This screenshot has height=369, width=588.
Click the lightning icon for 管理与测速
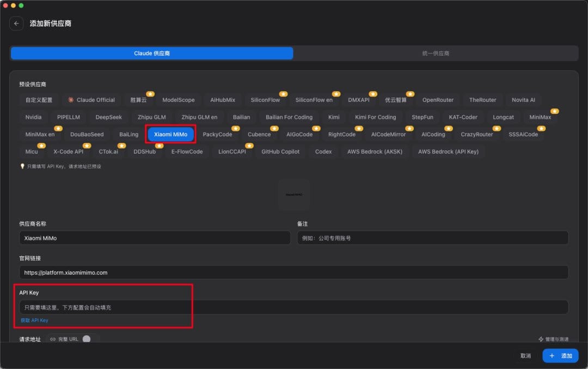pos(541,339)
